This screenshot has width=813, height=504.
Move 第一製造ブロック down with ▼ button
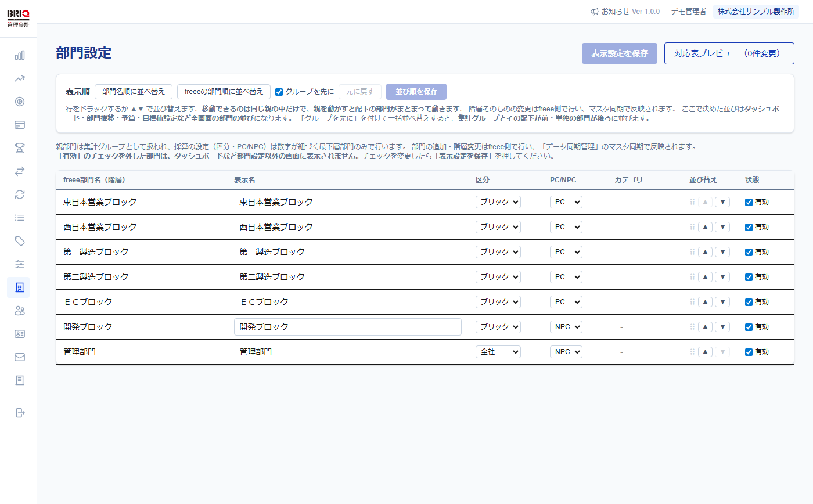[x=722, y=252]
